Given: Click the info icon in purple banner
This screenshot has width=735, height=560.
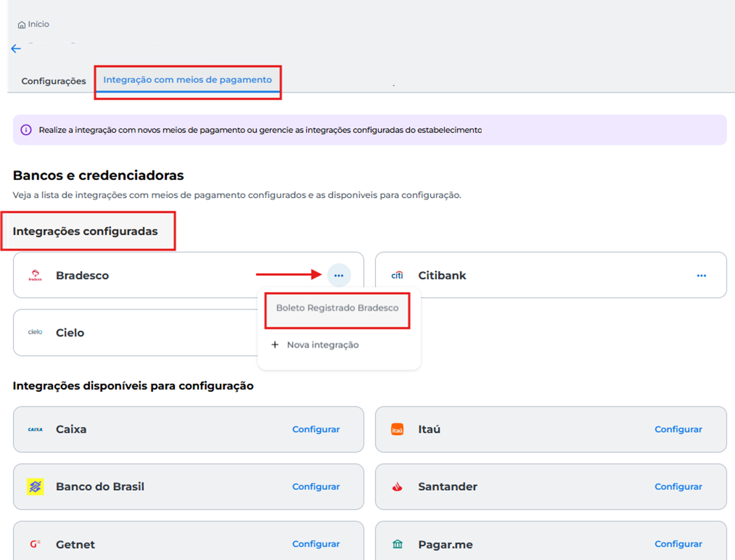Looking at the screenshot, I should [x=26, y=130].
